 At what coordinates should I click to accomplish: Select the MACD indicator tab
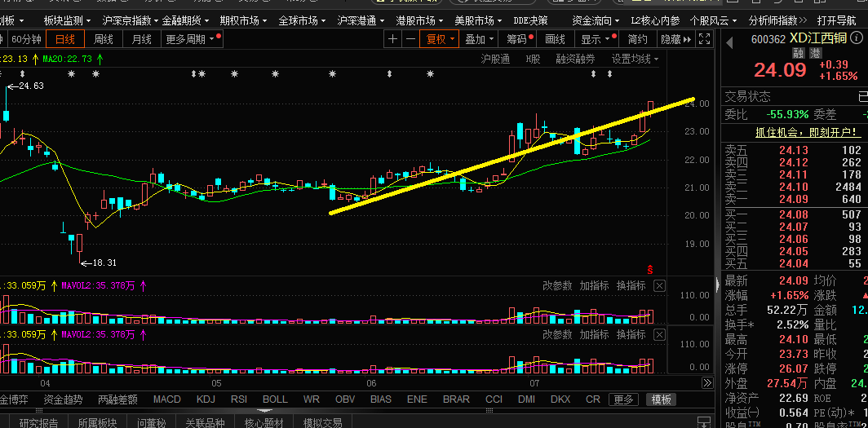point(166,399)
